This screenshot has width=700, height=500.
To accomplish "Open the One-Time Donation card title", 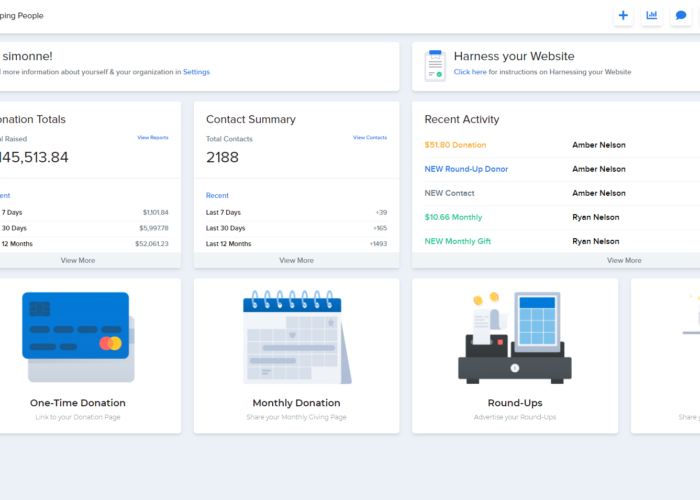I will 78,403.
